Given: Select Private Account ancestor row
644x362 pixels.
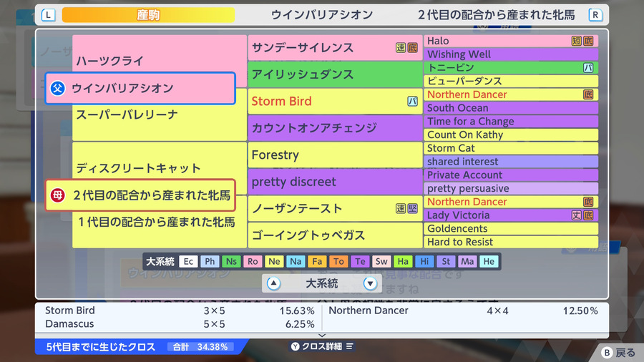Looking at the screenshot, I should [511, 175].
